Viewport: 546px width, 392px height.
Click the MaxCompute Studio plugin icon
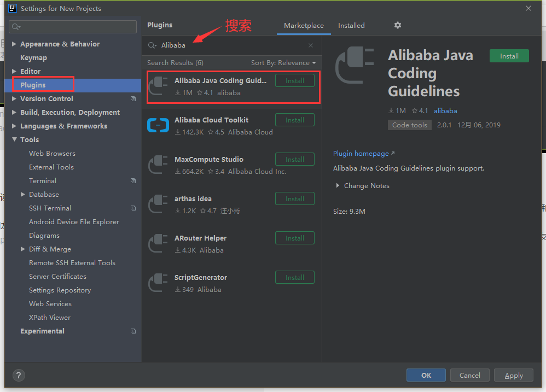[158, 165]
